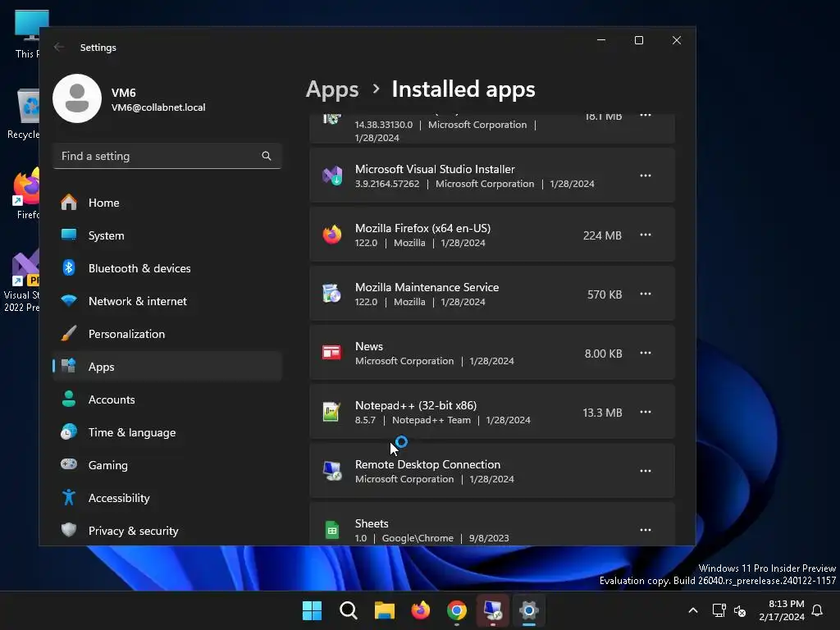This screenshot has height=630, width=840.
Task: Open more options for Remote Desktop Connection
Action: point(646,471)
